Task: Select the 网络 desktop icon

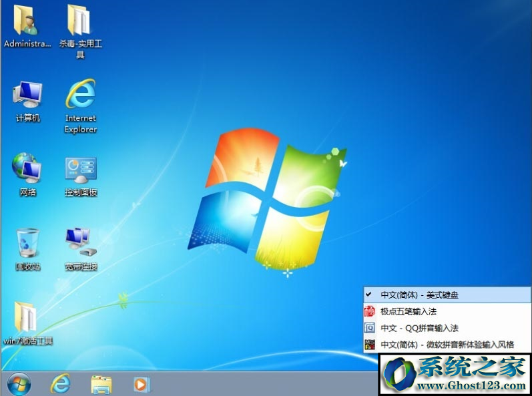Action: point(27,169)
